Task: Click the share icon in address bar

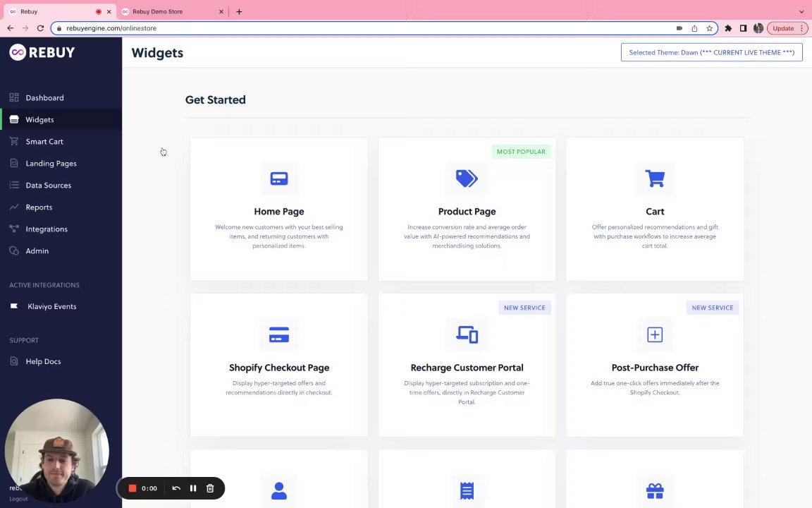Action: point(694,28)
